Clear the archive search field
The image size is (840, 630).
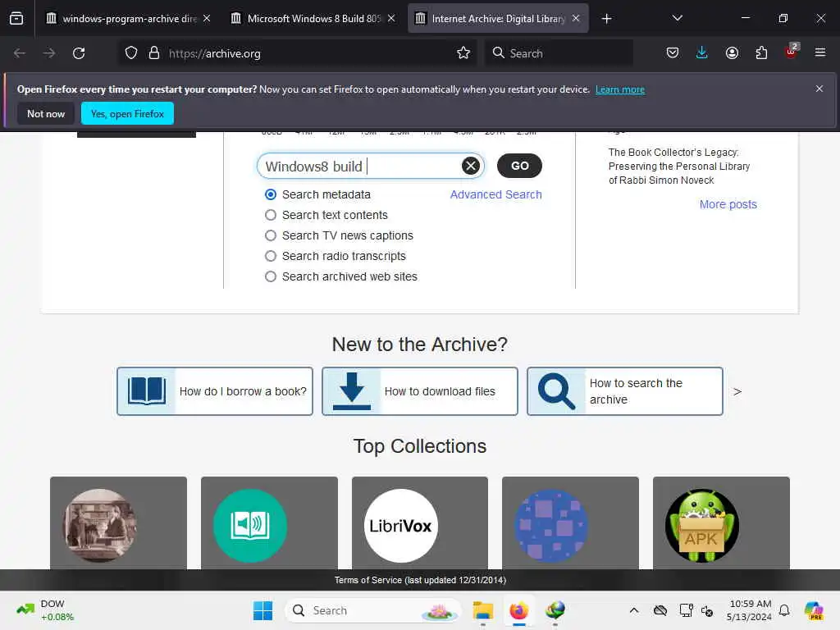[470, 166]
